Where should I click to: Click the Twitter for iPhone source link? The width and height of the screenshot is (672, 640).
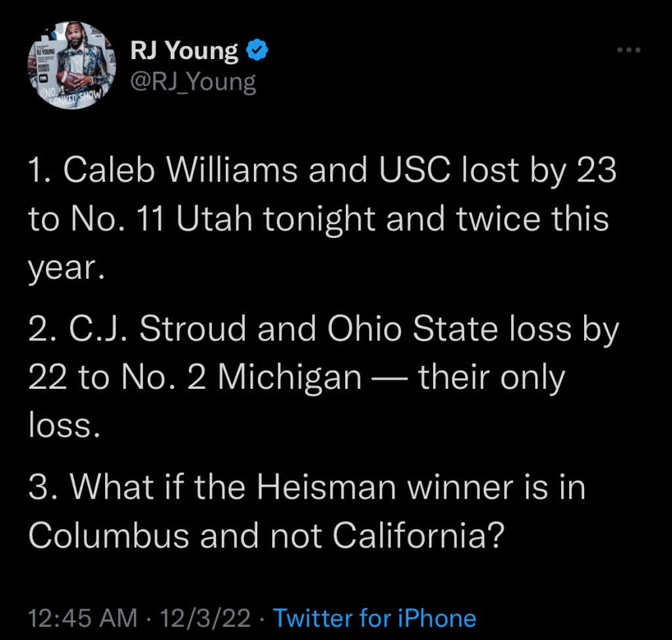(x=374, y=618)
